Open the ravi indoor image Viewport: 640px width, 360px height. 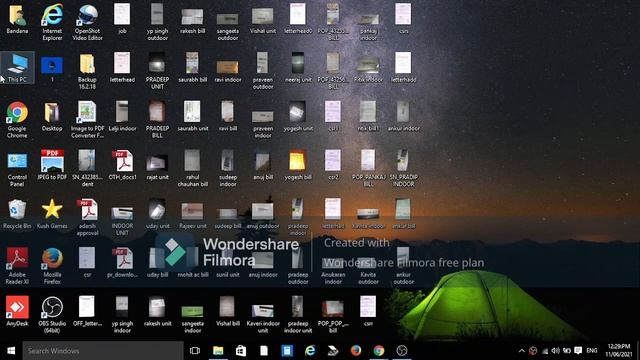click(228, 71)
